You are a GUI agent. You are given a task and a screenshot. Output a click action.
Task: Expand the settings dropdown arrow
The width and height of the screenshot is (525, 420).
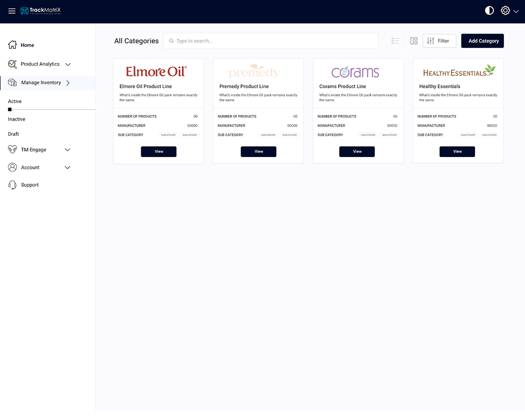click(516, 12)
